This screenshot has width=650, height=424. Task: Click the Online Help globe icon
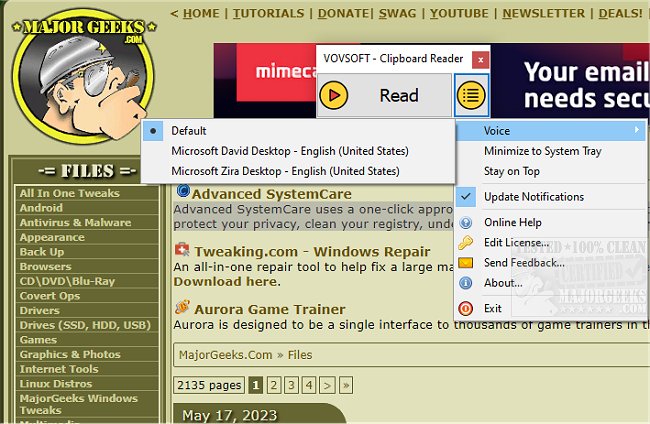click(x=466, y=223)
